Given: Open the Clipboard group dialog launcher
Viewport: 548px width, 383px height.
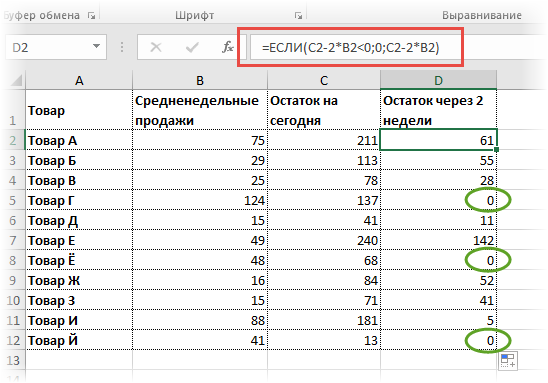Looking at the screenshot, I should click(92, 15).
